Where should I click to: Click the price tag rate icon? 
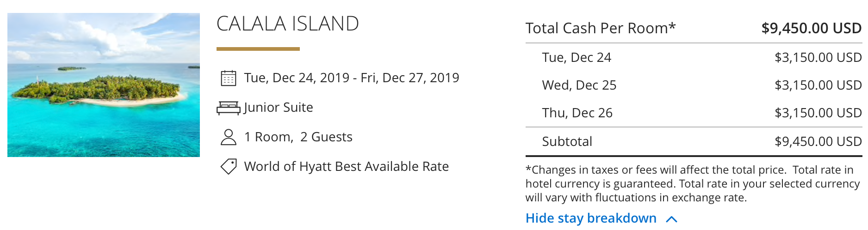click(228, 166)
